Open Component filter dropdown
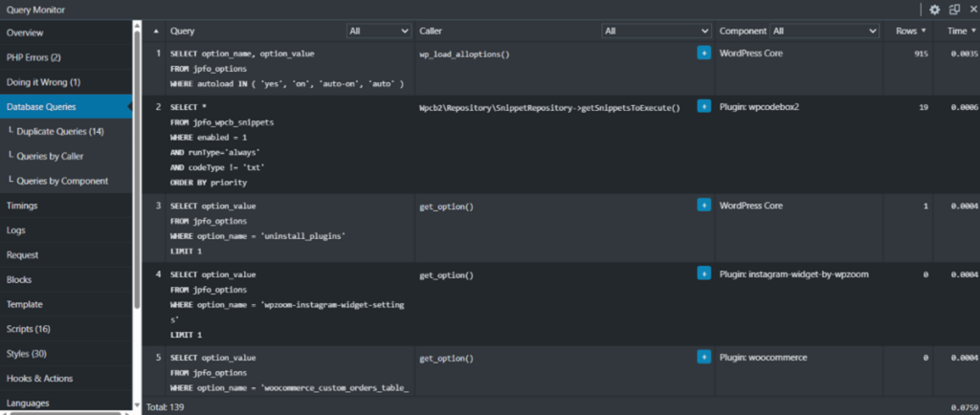980x415 pixels. pos(824,31)
